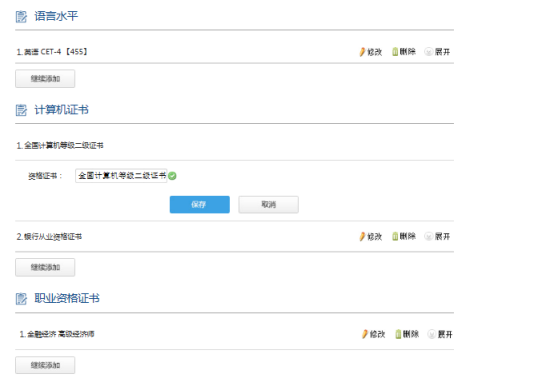Cancel certificate editing with 取消
The width and height of the screenshot is (554, 383).
point(269,205)
